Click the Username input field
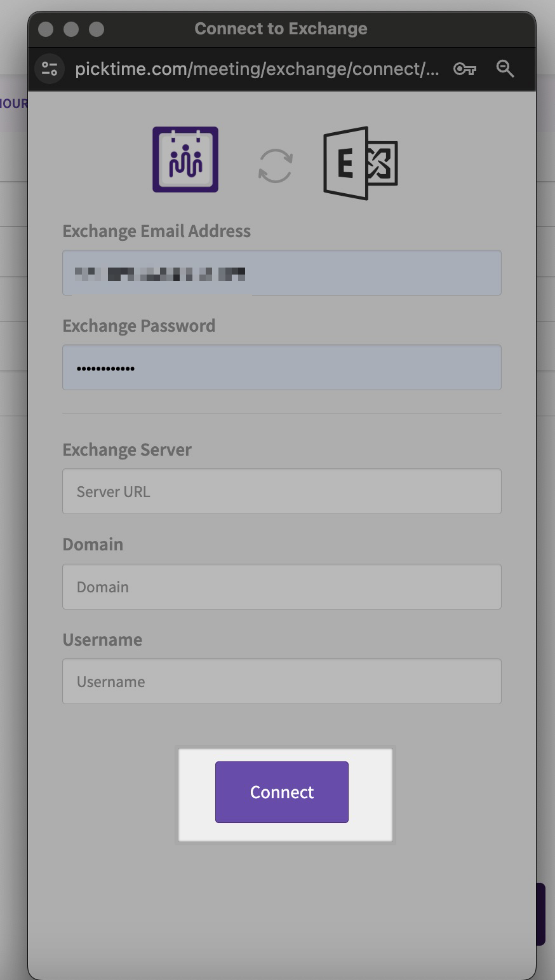This screenshot has width=555, height=980. click(x=281, y=681)
